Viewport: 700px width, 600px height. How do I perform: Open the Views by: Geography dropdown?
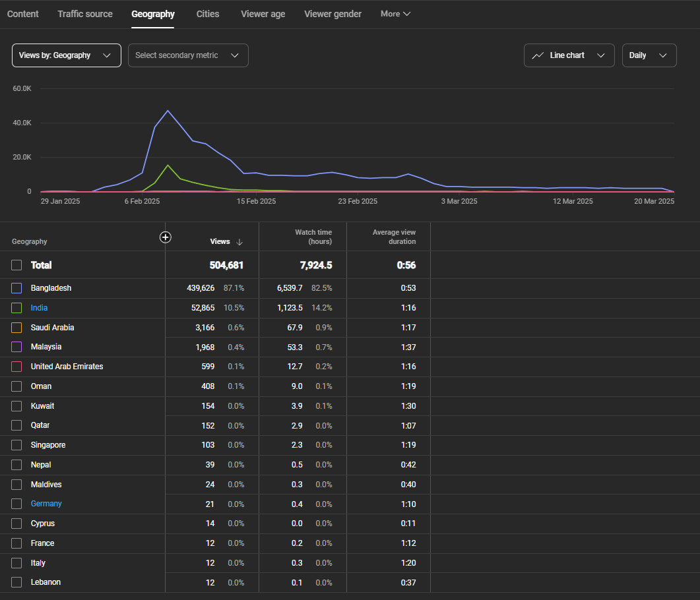[x=66, y=55]
